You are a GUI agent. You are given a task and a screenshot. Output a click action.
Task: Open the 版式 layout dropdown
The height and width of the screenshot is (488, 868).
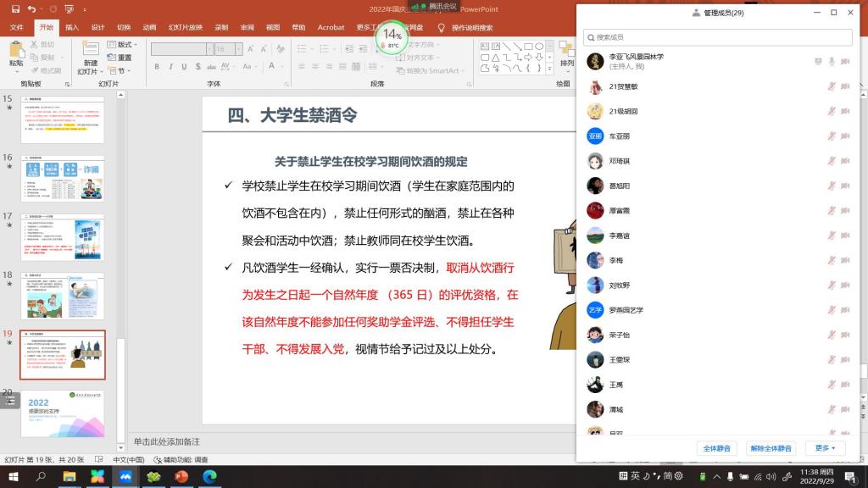[125, 44]
